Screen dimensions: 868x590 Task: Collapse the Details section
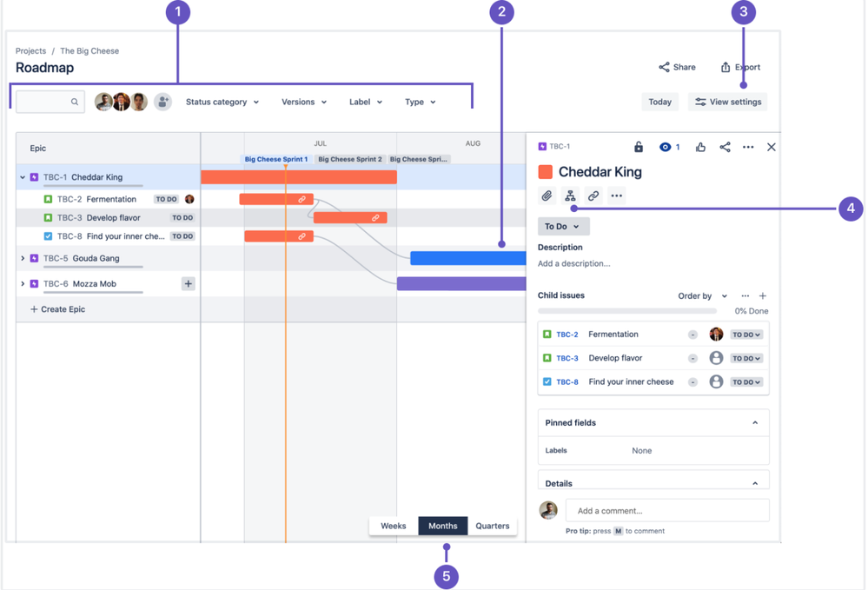tap(754, 483)
